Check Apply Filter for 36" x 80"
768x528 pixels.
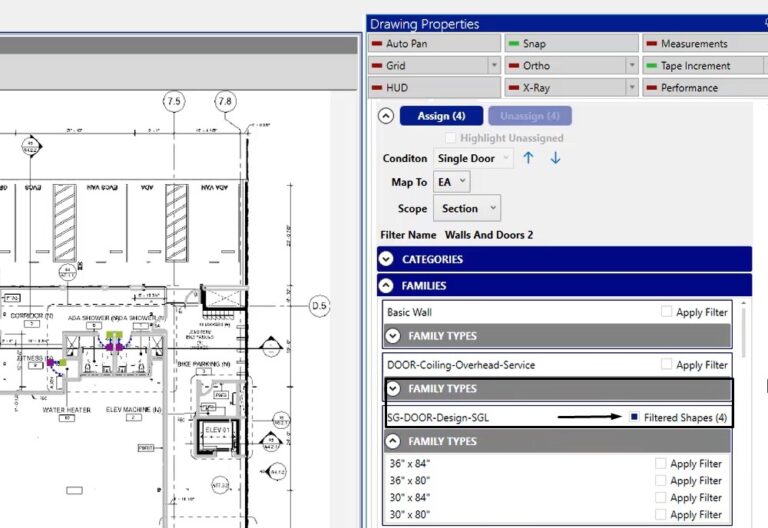(x=660, y=480)
